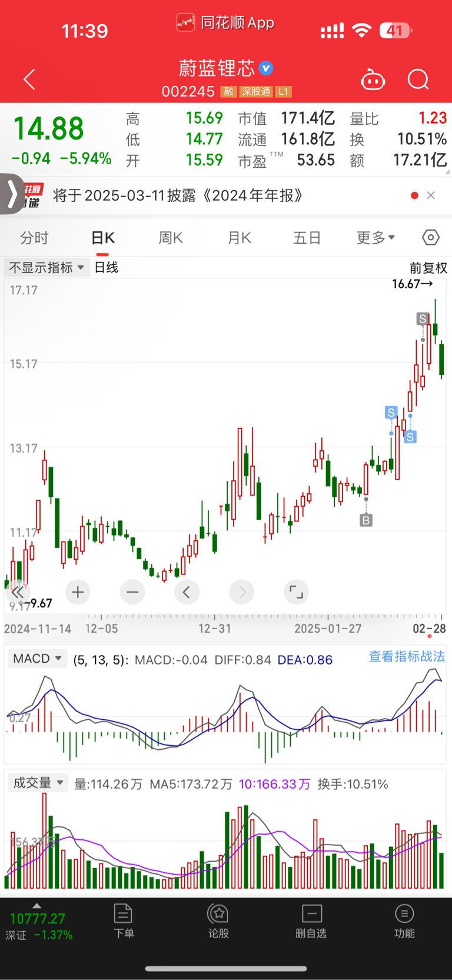Tap the Wi-Fi status icon

point(361,31)
